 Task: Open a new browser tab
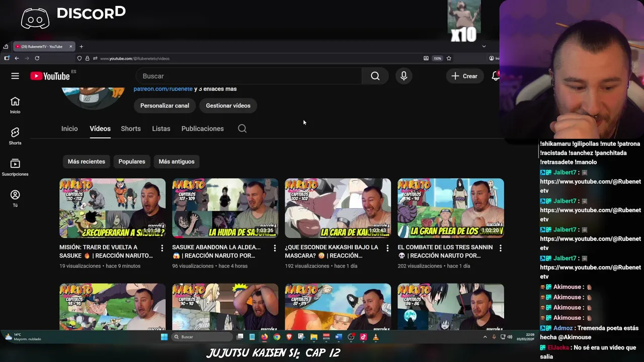pyautogui.click(x=81, y=47)
